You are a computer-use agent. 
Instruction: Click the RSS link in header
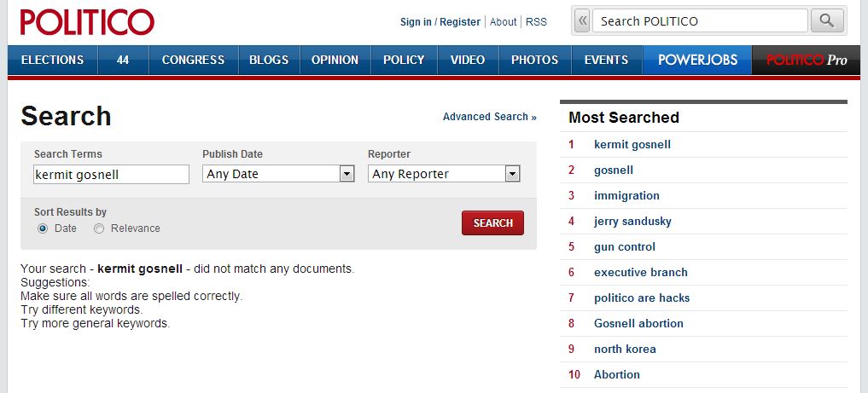click(x=536, y=22)
